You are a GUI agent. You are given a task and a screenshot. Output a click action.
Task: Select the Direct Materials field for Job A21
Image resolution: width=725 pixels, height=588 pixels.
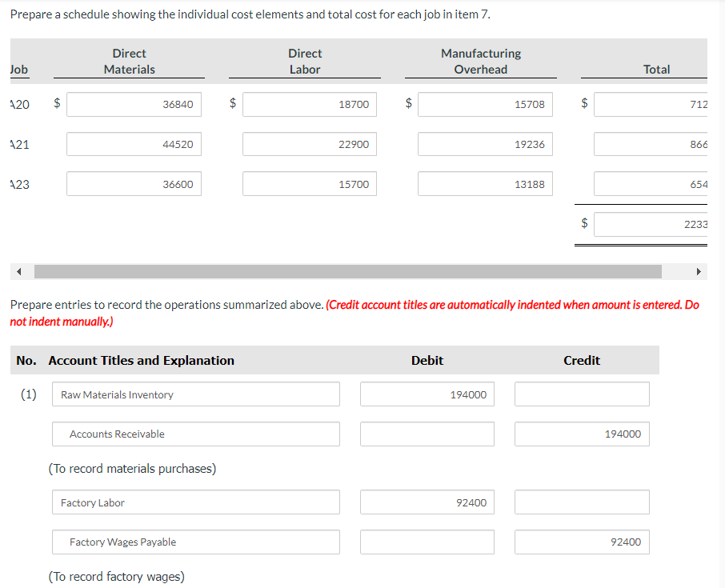[134, 144]
